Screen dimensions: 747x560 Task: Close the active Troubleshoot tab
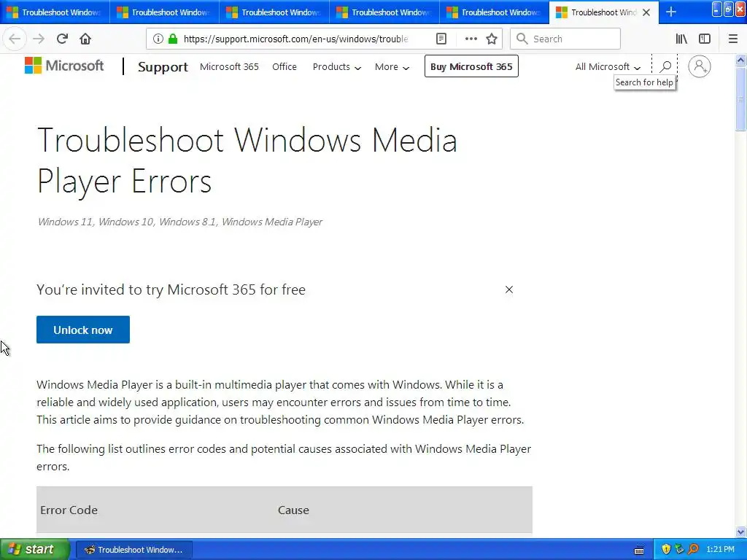click(646, 12)
